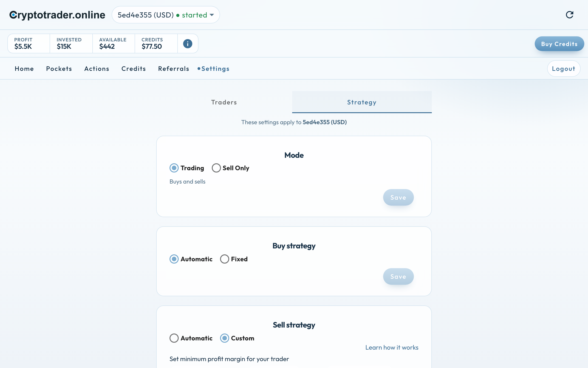Open the Pockets menu item

(59, 69)
